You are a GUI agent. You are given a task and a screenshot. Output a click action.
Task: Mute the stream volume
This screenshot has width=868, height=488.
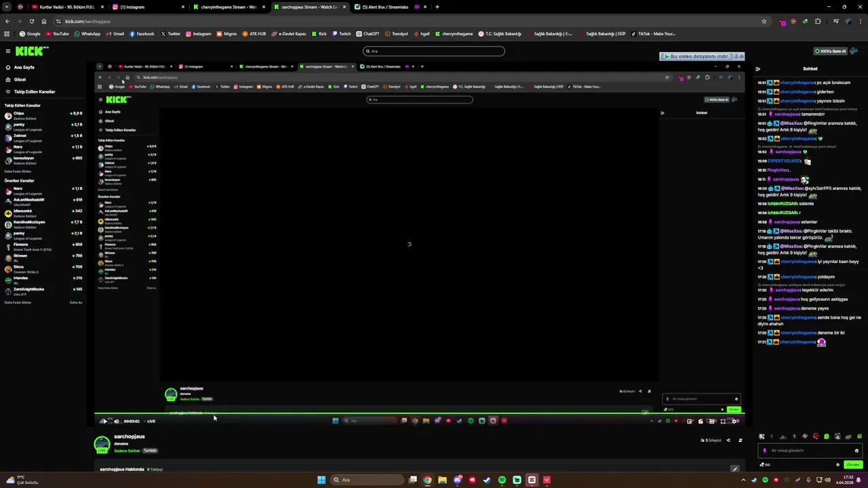[116, 421]
